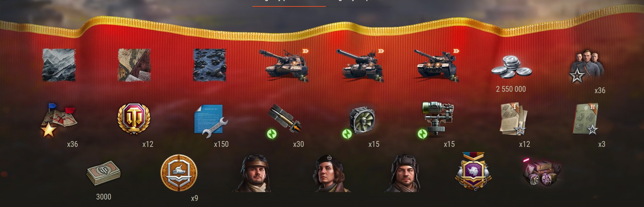Click the rightmost reward tank icon
This screenshot has height=207, width=644.
[437, 65]
